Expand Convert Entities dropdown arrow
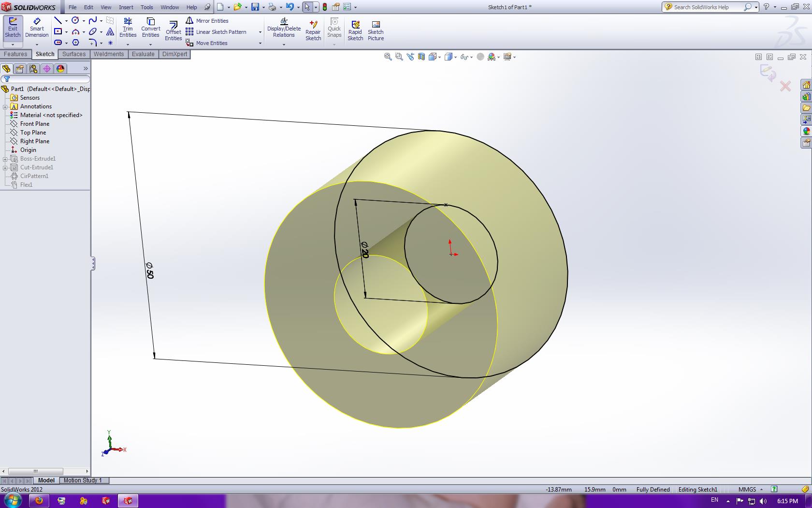Image resolution: width=812 pixels, height=508 pixels. tap(150, 45)
